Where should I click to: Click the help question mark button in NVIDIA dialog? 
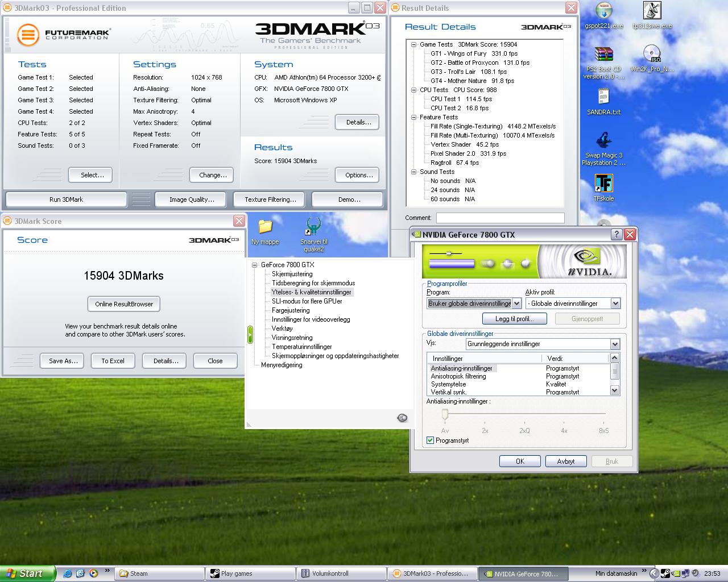tap(617, 234)
